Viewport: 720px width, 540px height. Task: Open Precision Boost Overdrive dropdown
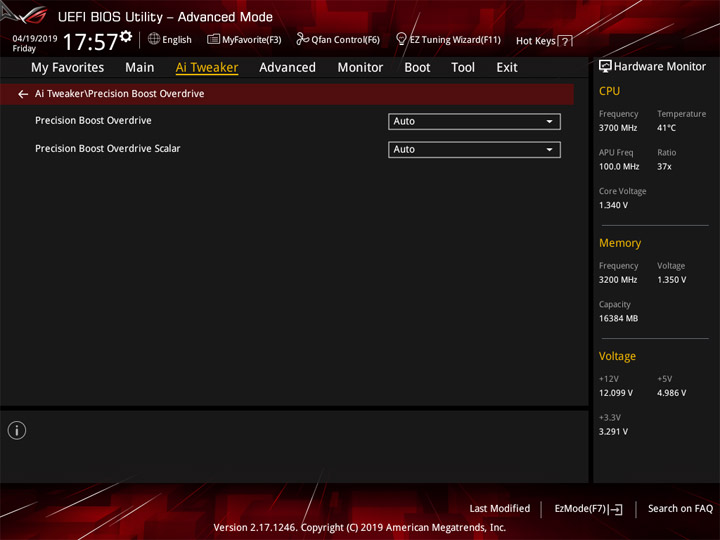click(x=474, y=122)
